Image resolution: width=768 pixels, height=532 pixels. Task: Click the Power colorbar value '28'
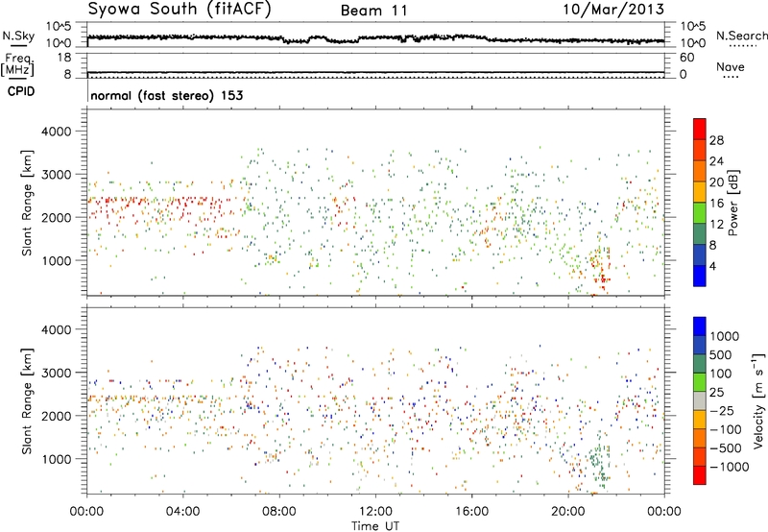pos(716,140)
